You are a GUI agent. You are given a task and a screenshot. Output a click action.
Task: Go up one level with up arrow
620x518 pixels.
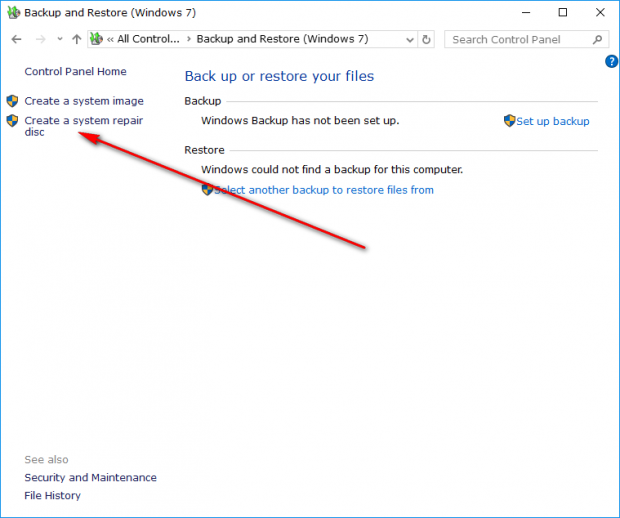pyautogui.click(x=77, y=39)
